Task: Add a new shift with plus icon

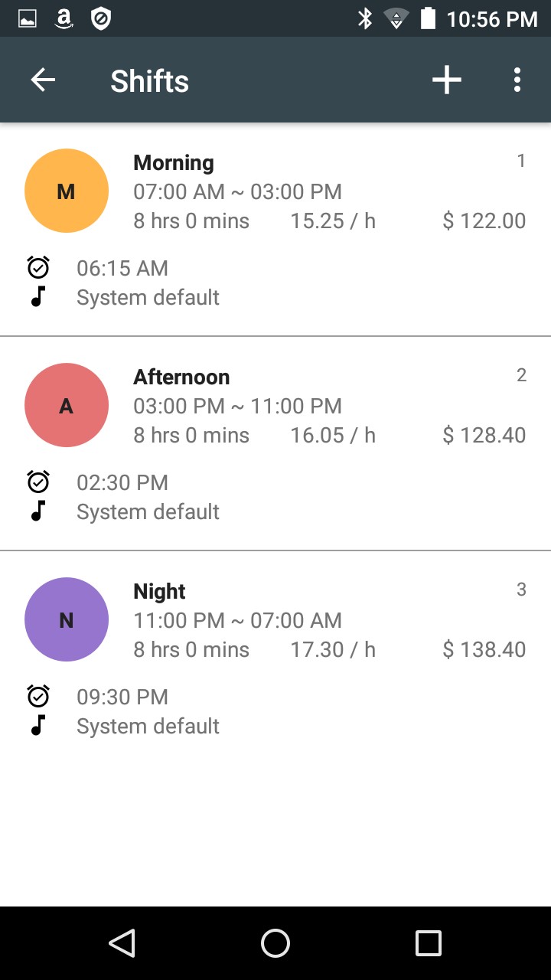Action: [x=446, y=80]
